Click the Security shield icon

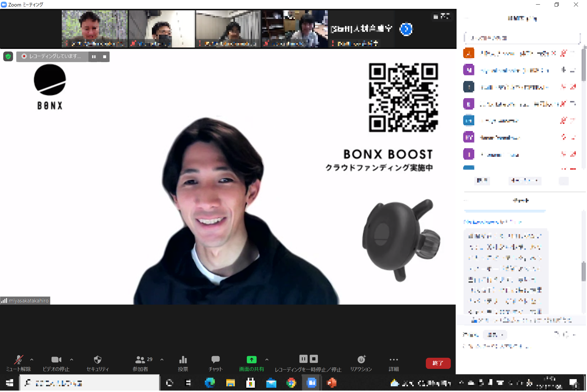pos(98,360)
